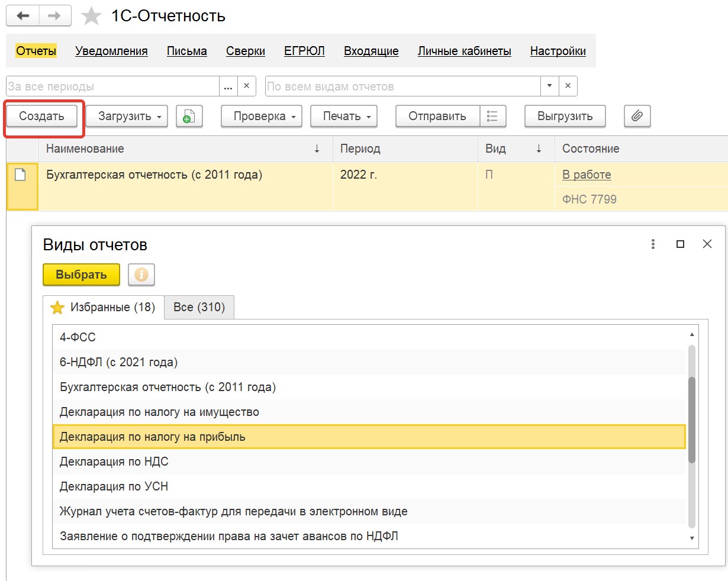This screenshot has height=581, width=728.
Task: Switch to Уведомления section
Action: click(x=111, y=51)
